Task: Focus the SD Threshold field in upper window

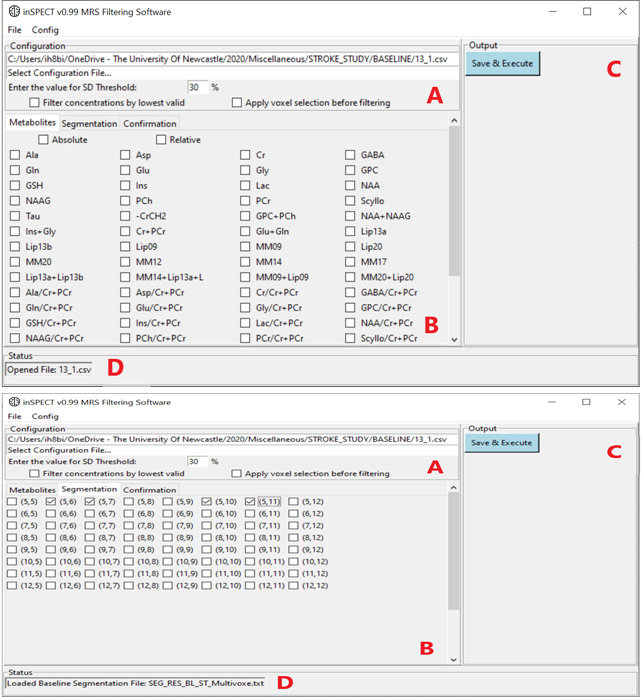Action: coord(196,88)
